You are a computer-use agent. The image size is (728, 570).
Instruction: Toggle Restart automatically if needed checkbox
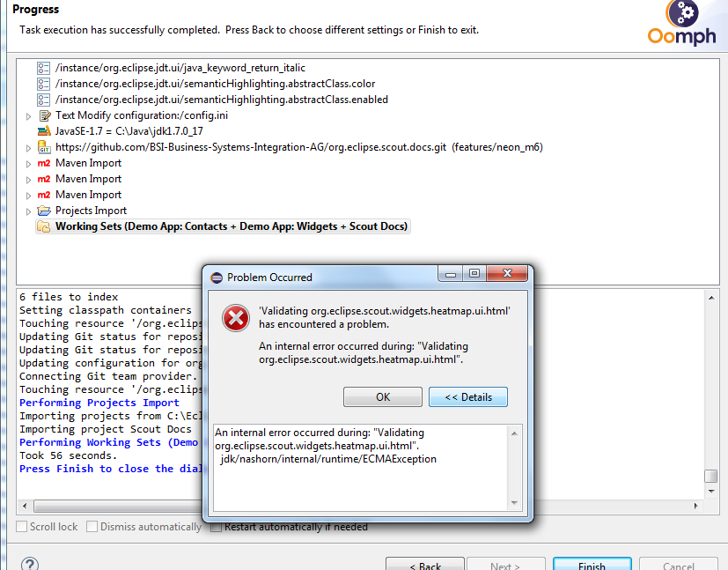[216, 527]
